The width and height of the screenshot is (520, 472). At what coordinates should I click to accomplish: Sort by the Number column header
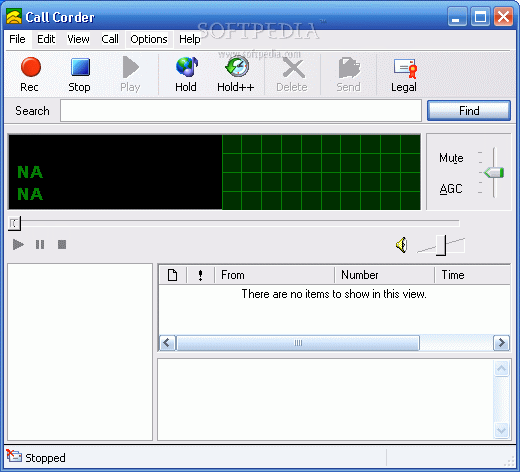pyautogui.click(x=385, y=275)
